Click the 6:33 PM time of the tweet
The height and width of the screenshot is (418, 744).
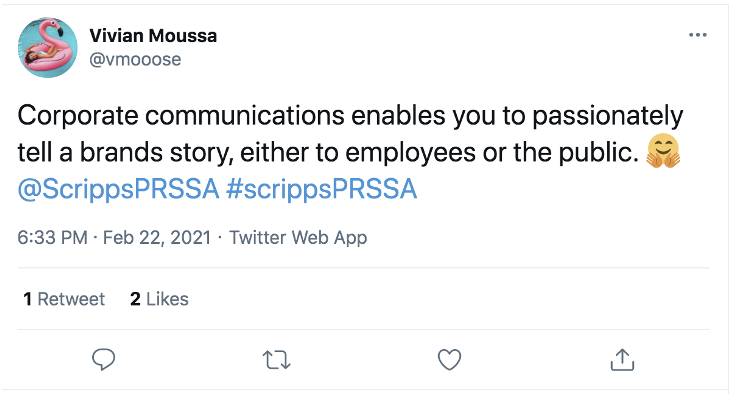click(x=51, y=238)
